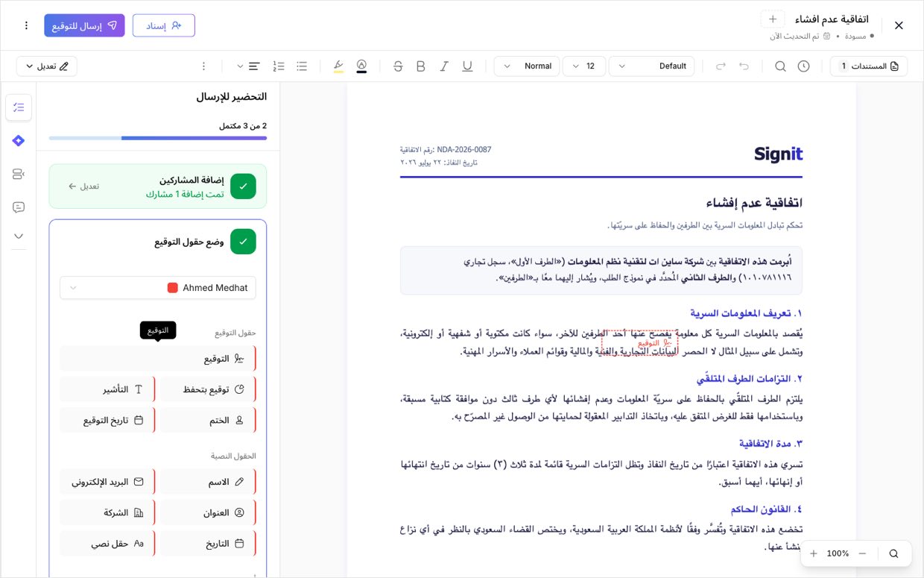Open the comments sidebar icon
This screenshot has width=924, height=578.
tap(19, 207)
